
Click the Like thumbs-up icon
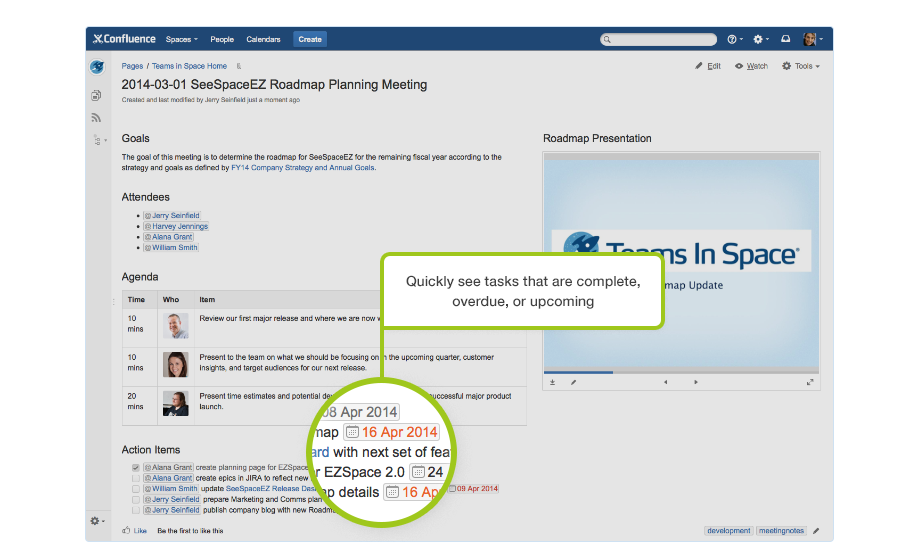click(126, 530)
